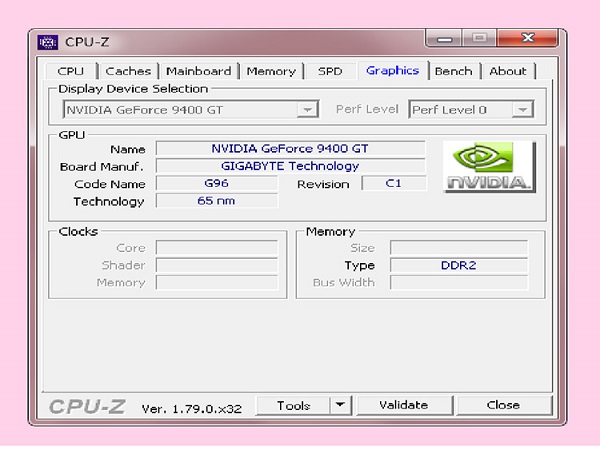Maximize the CPU-Z window
The image size is (600, 450).
pyautogui.click(x=480, y=40)
